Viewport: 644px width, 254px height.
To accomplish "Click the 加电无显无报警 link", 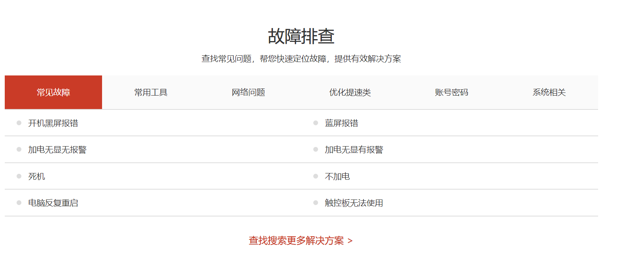I will [x=57, y=150].
